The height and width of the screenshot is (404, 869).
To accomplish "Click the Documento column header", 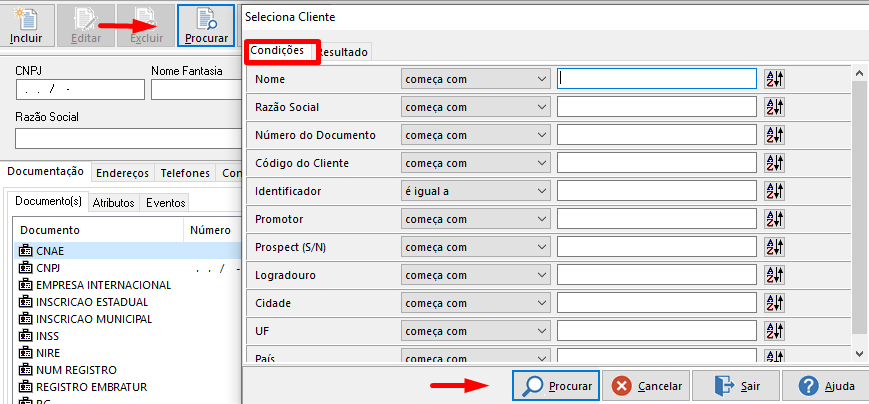I will pyautogui.click(x=98, y=230).
